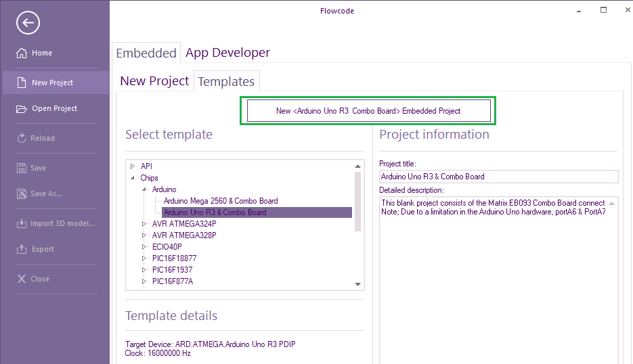Click template list scroll down arrow
This screenshot has width=633, height=364.
pos(357,284)
